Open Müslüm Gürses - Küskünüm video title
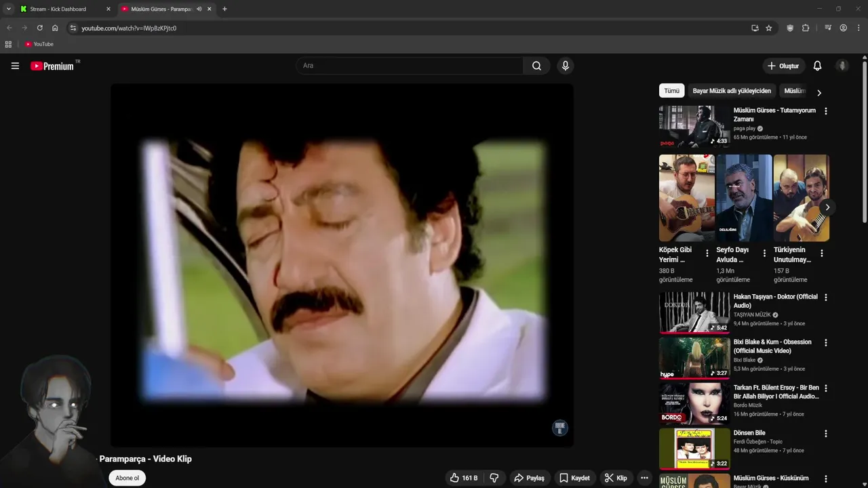Screen dimensions: 868x488 [x=771, y=479]
